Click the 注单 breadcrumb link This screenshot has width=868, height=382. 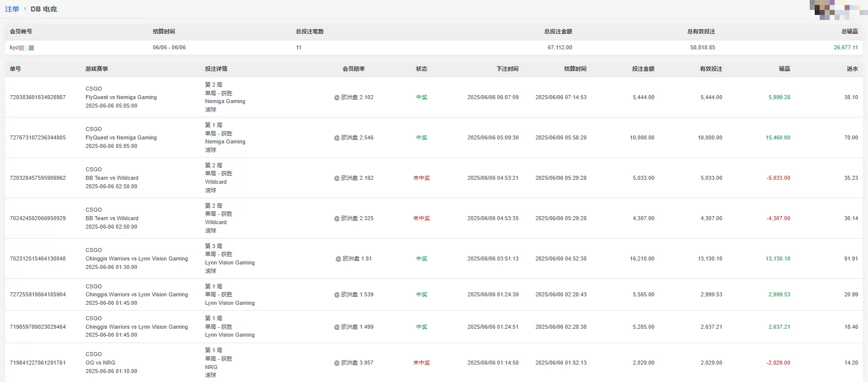tap(12, 9)
